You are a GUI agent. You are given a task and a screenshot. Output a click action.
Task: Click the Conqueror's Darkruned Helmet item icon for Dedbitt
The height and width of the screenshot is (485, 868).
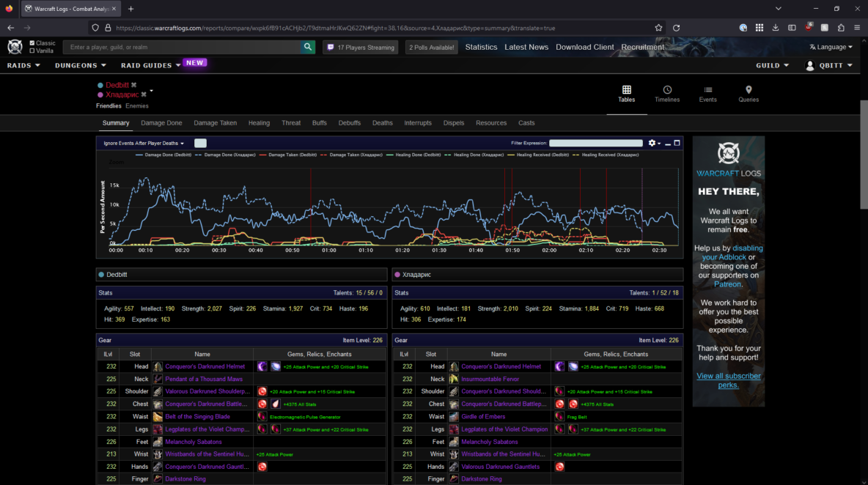(x=158, y=366)
